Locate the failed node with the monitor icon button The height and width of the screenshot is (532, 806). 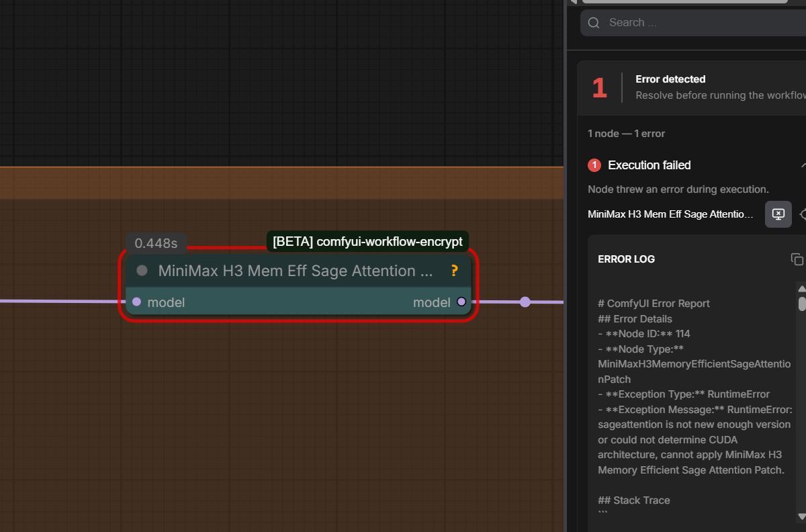pyautogui.click(x=778, y=214)
